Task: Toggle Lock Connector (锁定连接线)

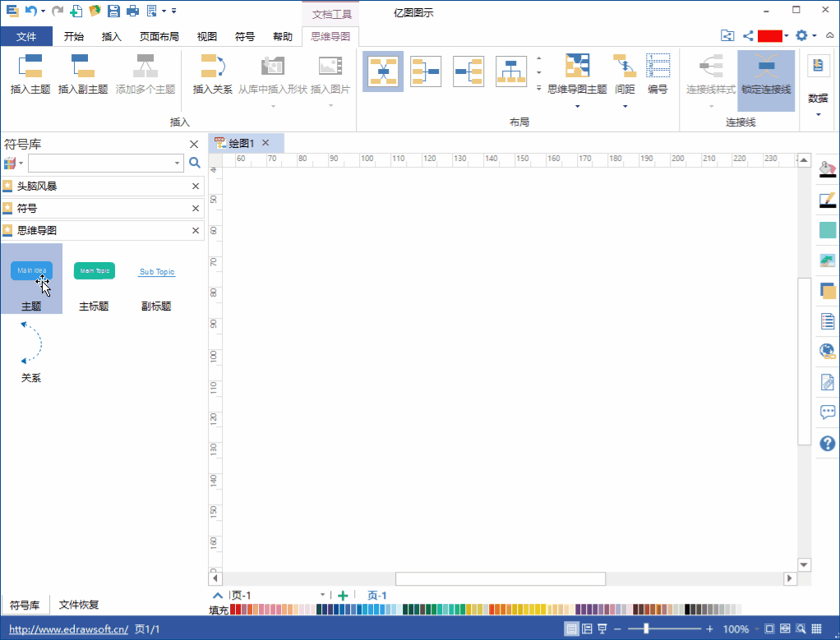Action: click(766, 81)
